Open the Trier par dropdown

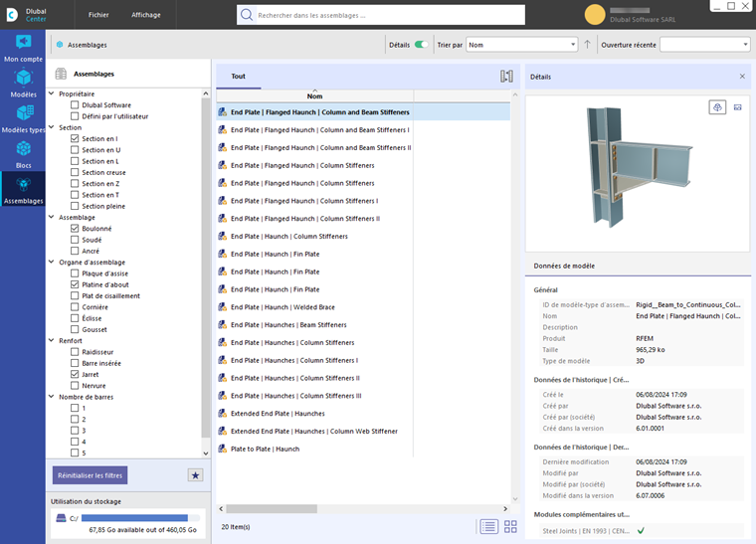tap(521, 45)
